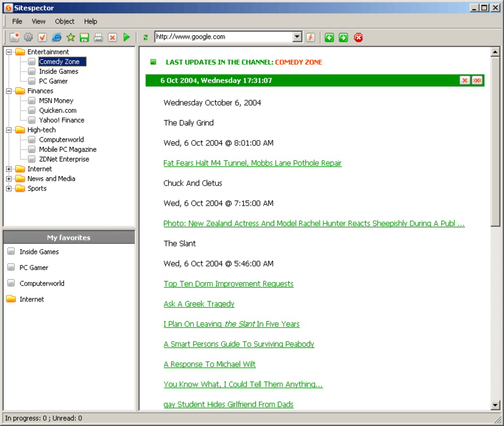Image resolution: width=504 pixels, height=426 pixels.
Task: Open the Object menu
Action: pos(64,21)
